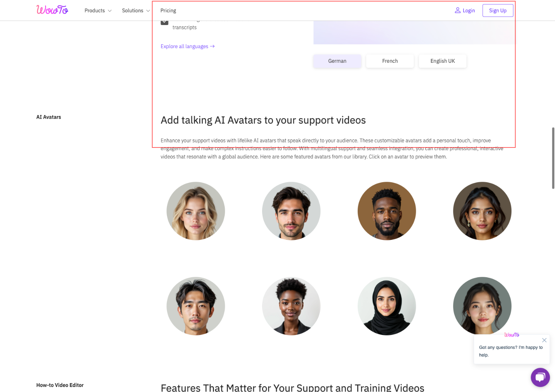Preview the woman in black hijab avatar

coord(387,306)
